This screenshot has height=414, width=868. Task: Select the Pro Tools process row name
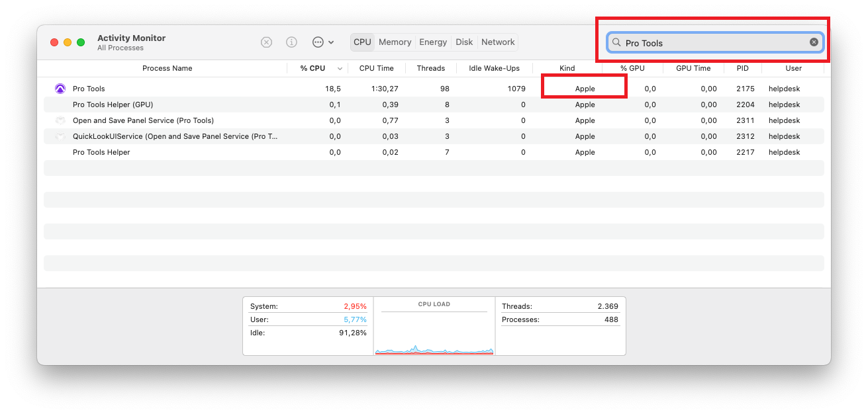tap(89, 89)
